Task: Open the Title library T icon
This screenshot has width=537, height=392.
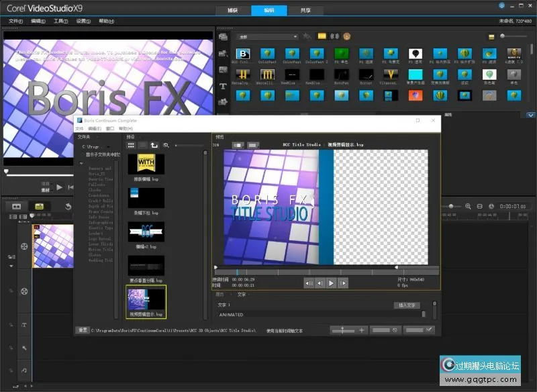Action: [223, 86]
